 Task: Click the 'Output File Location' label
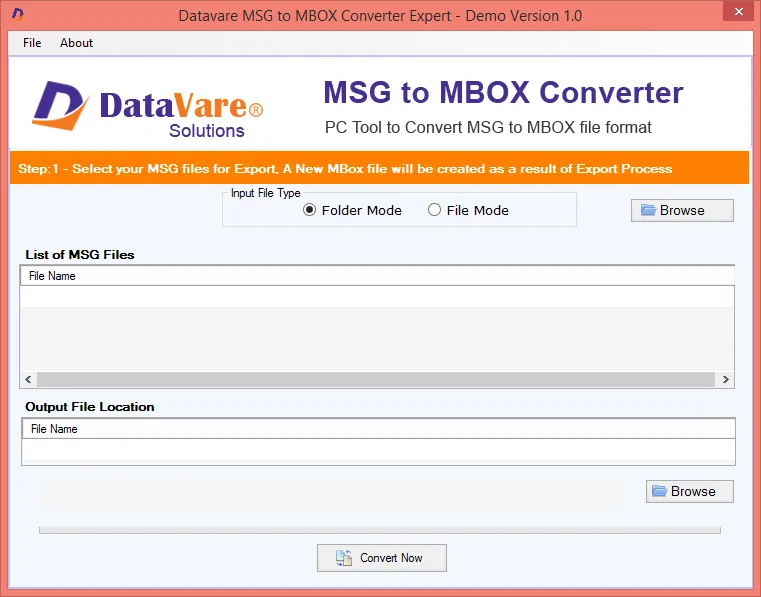coord(90,407)
